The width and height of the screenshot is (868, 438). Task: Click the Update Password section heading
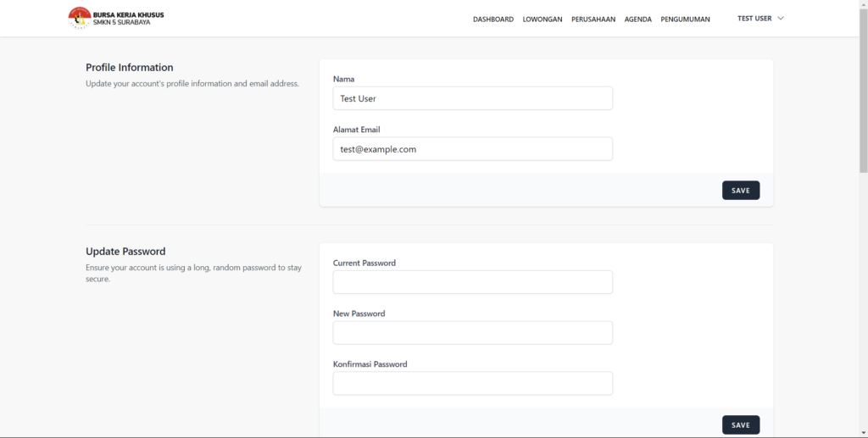125,251
